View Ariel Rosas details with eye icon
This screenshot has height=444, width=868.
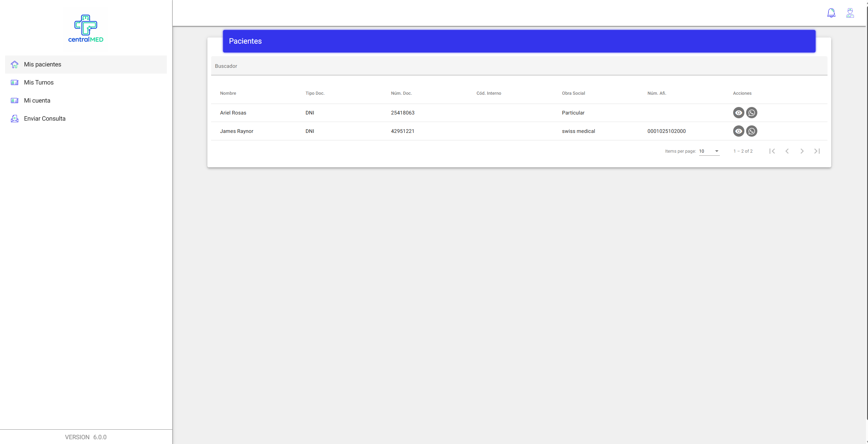738,113
